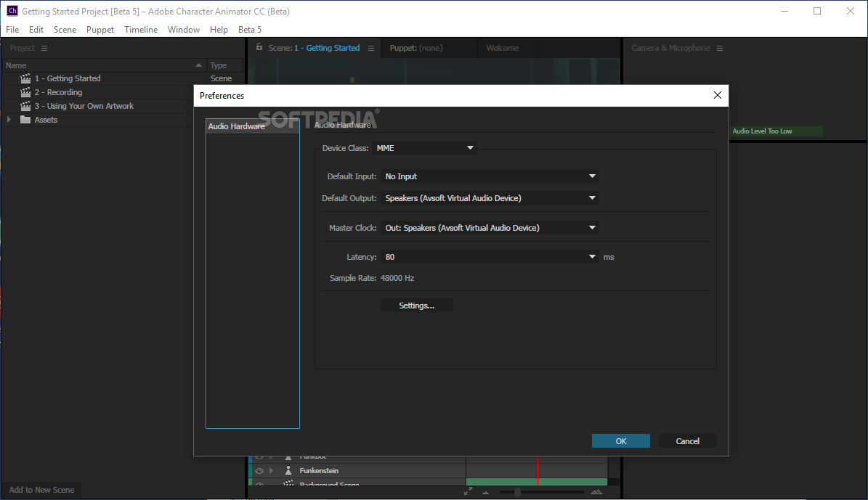Image resolution: width=868 pixels, height=500 pixels.
Task: Click the Audio Level Too Low indicator
Action: (776, 131)
